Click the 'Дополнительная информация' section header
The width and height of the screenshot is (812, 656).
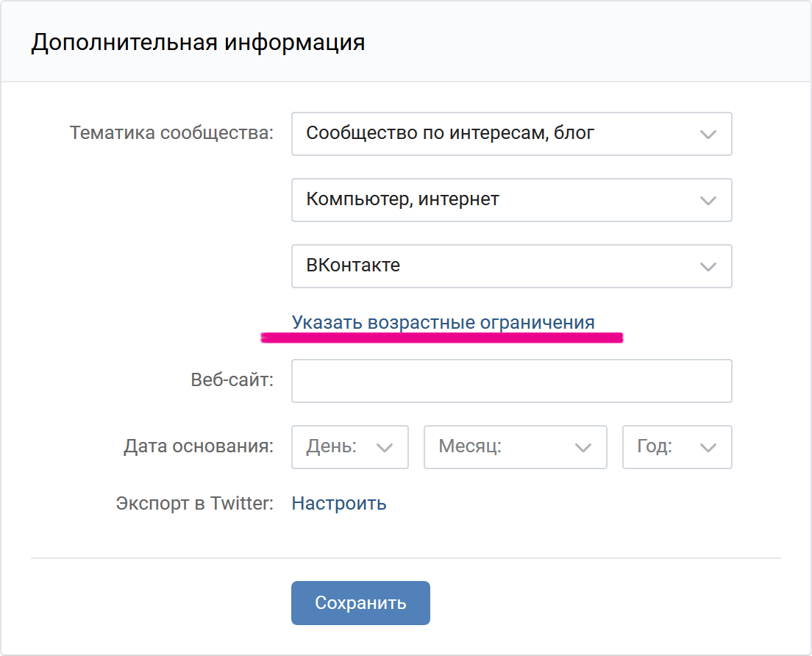[198, 42]
